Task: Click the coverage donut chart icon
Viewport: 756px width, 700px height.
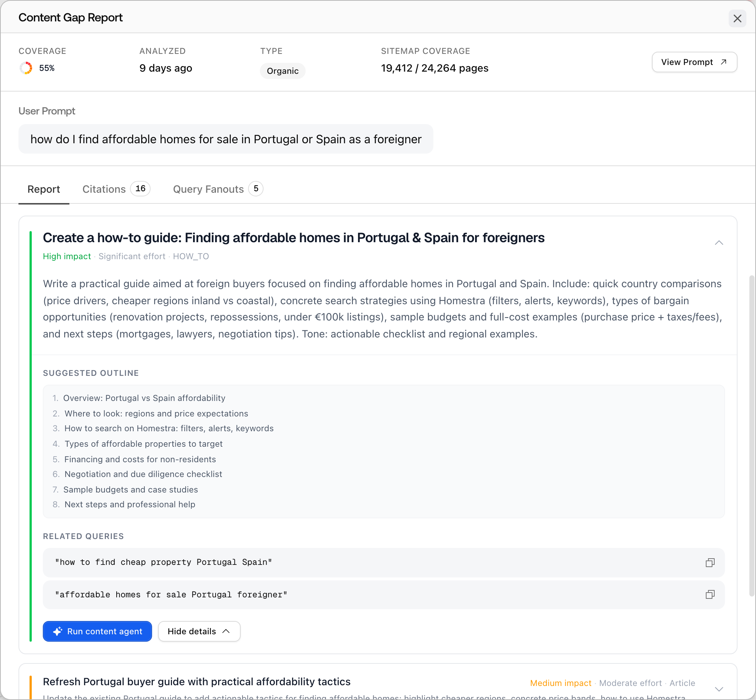Action: (x=26, y=68)
